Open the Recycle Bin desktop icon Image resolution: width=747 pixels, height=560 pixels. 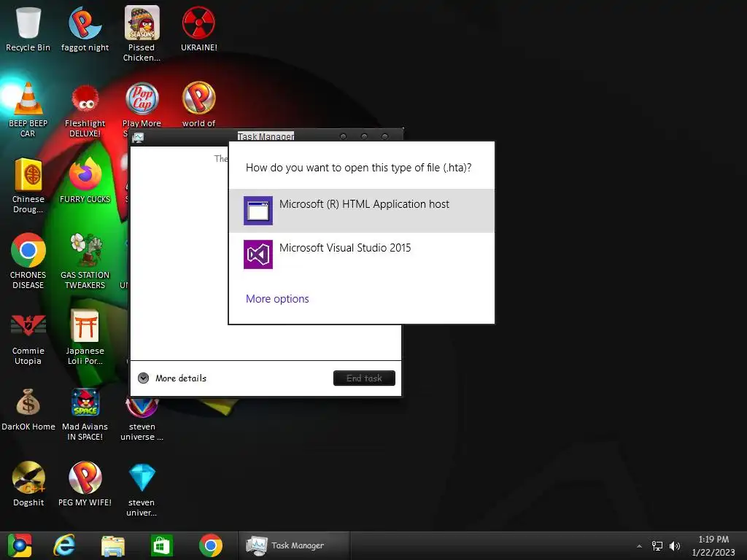coord(28,28)
